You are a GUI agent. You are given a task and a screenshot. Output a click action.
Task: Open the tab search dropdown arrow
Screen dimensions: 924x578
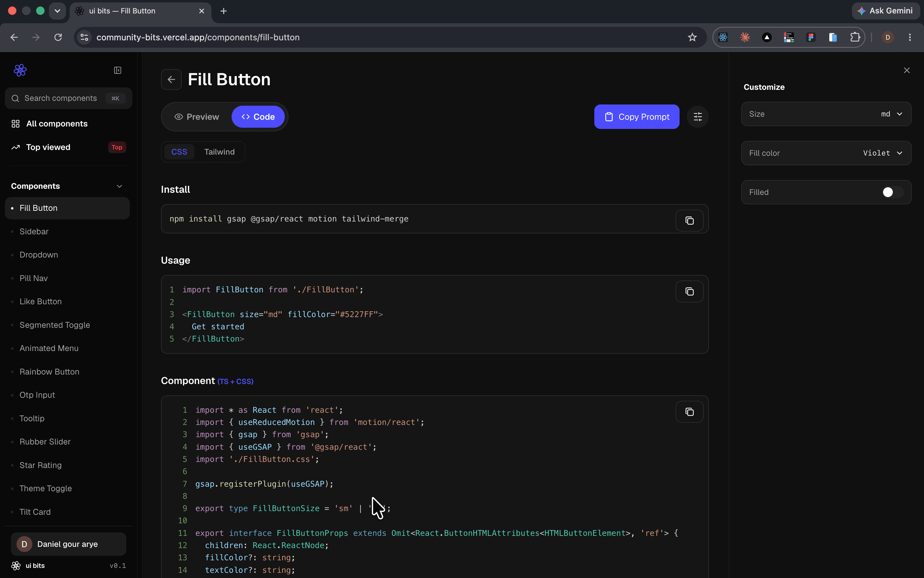pos(57,11)
